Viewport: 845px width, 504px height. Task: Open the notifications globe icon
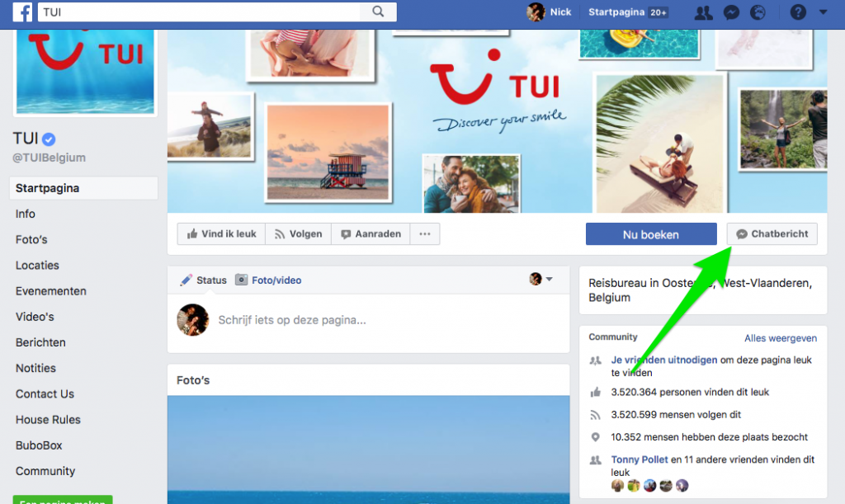(758, 12)
